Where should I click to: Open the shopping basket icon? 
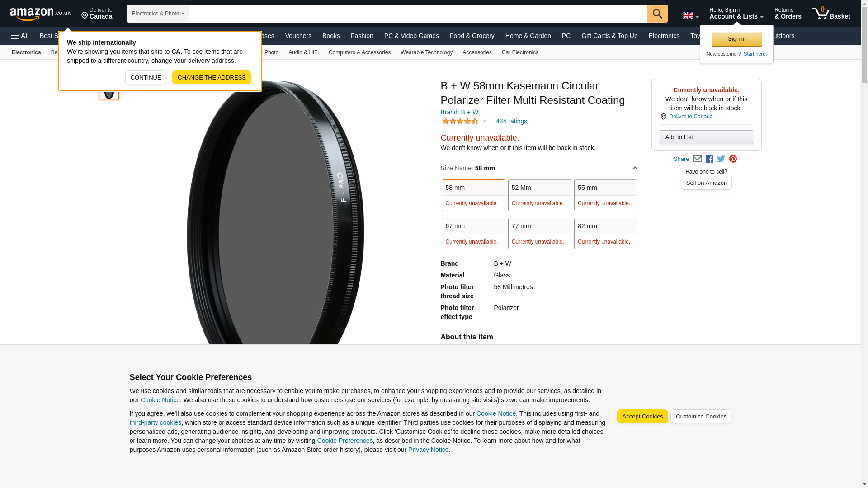pyautogui.click(x=831, y=14)
